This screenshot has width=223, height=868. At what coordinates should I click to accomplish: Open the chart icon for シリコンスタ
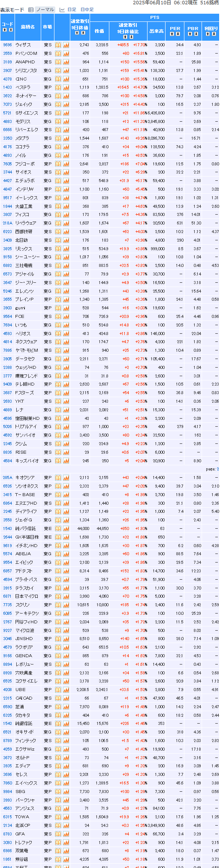66,70
